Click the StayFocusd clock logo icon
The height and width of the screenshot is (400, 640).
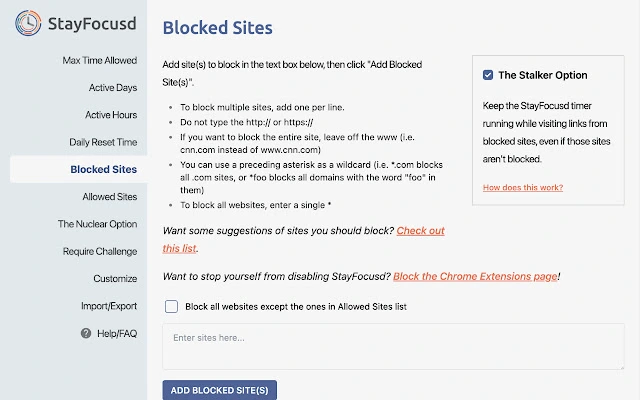tap(28, 23)
